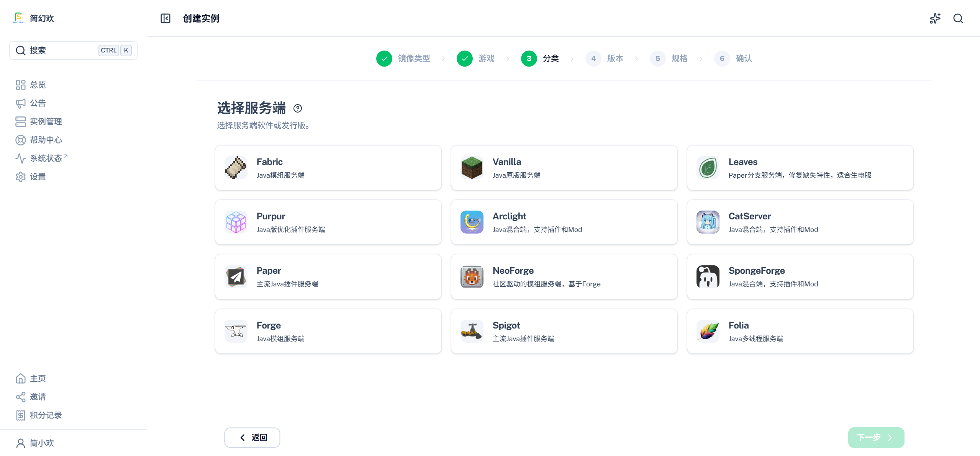Click the help question-mark icon beside 选择服务端
The image size is (980, 456).
point(298,108)
